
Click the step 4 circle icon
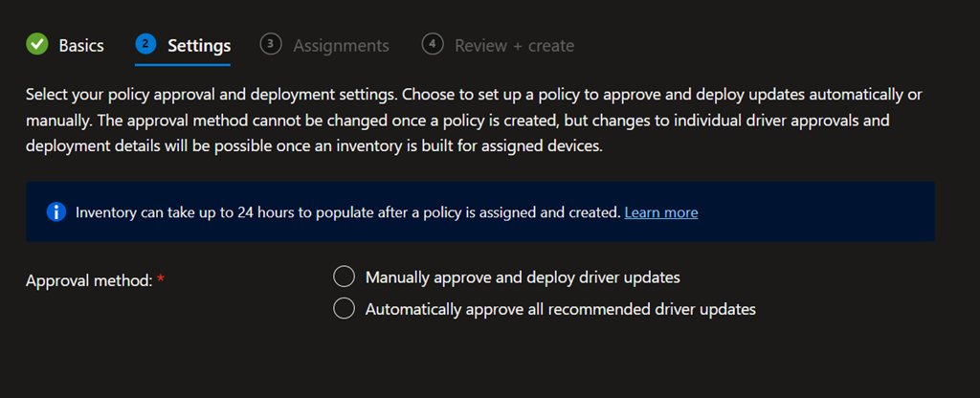tap(433, 44)
